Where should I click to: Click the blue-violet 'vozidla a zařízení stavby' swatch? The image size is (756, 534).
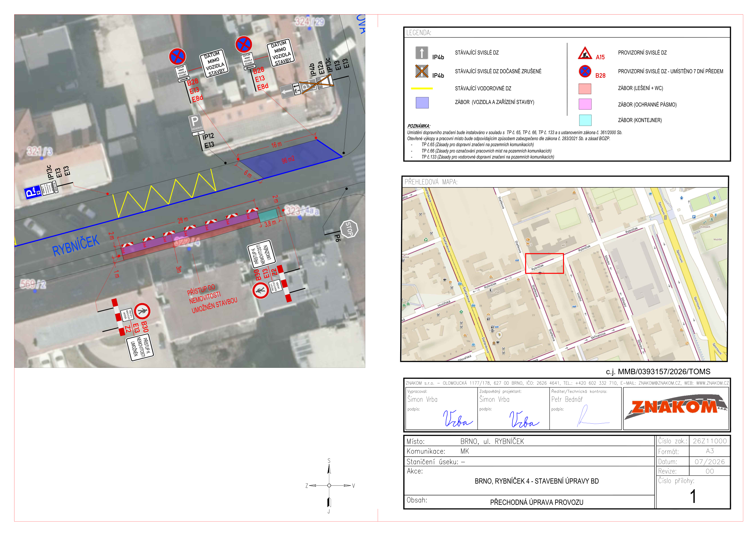click(x=422, y=103)
